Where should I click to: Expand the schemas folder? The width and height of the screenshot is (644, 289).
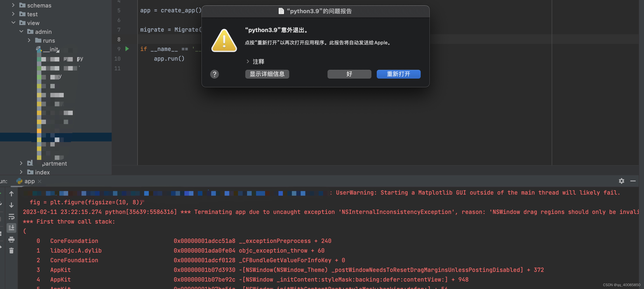tap(13, 5)
